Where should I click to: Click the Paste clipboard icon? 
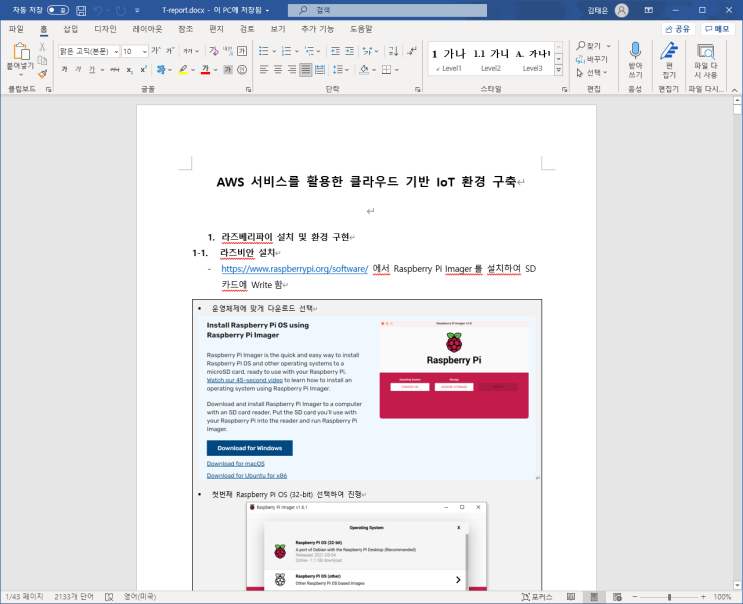[21, 51]
